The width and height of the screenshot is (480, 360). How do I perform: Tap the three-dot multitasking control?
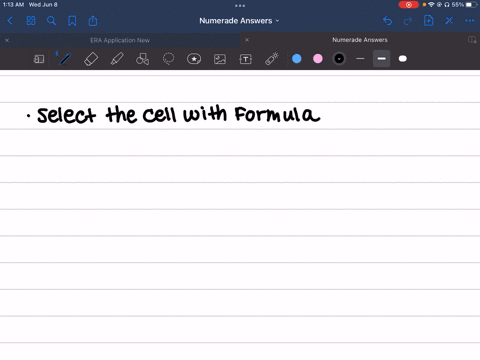[x=240, y=6]
